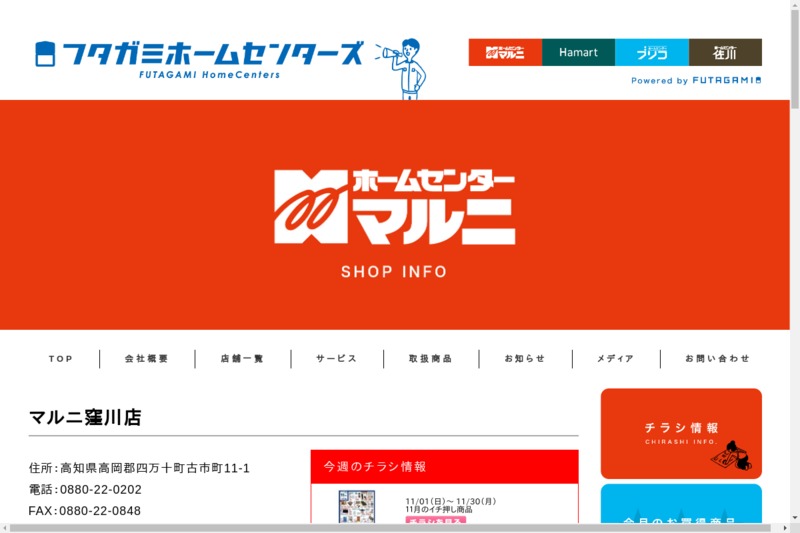
Task: Click the SHOP INFO banner text
Action: click(394, 272)
